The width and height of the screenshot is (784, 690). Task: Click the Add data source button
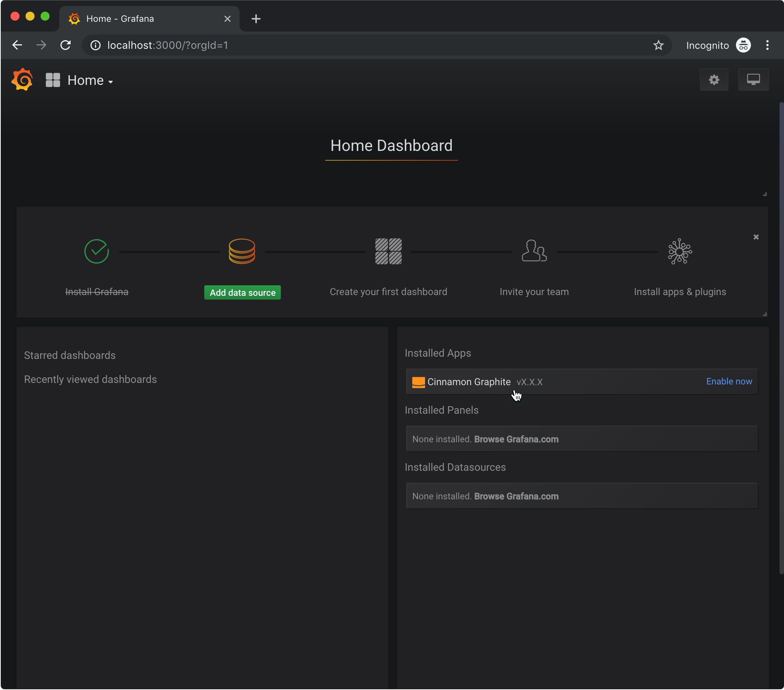tap(243, 293)
